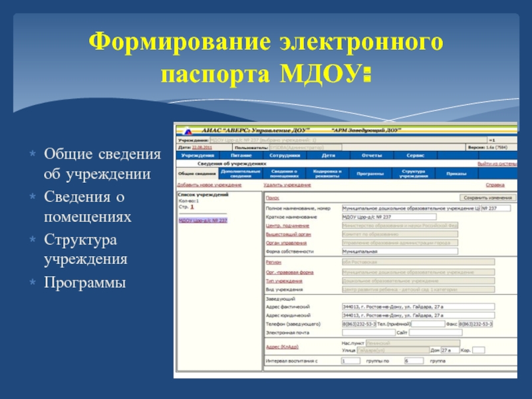This screenshot has height=399, width=532.
Task: Switch to the Дополнительные сведения tab
Action: 241,174
